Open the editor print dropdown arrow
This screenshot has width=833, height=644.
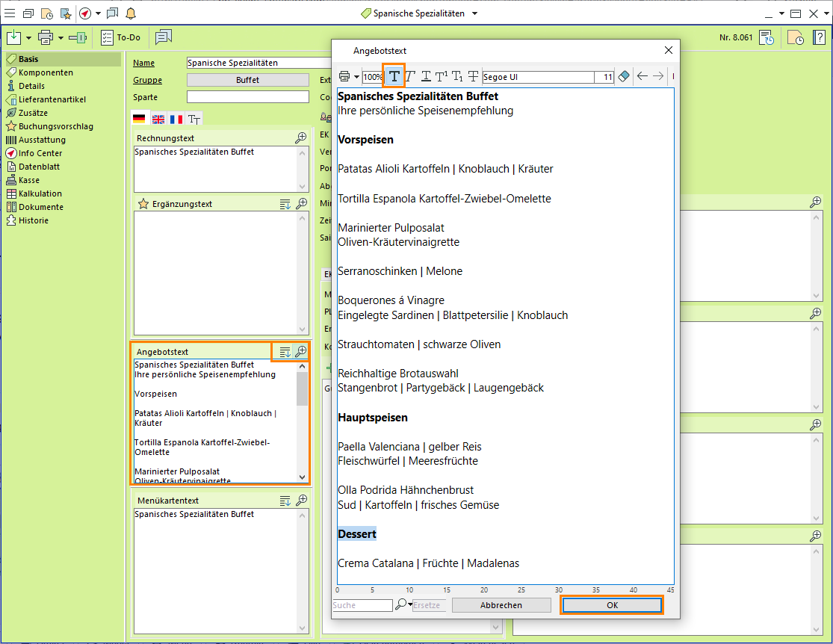click(357, 77)
